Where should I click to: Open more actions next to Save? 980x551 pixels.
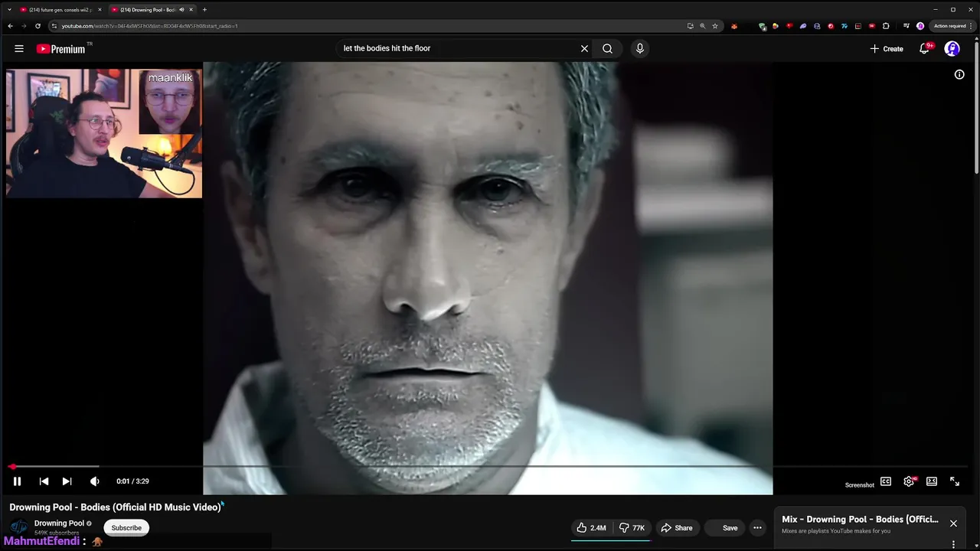(757, 528)
